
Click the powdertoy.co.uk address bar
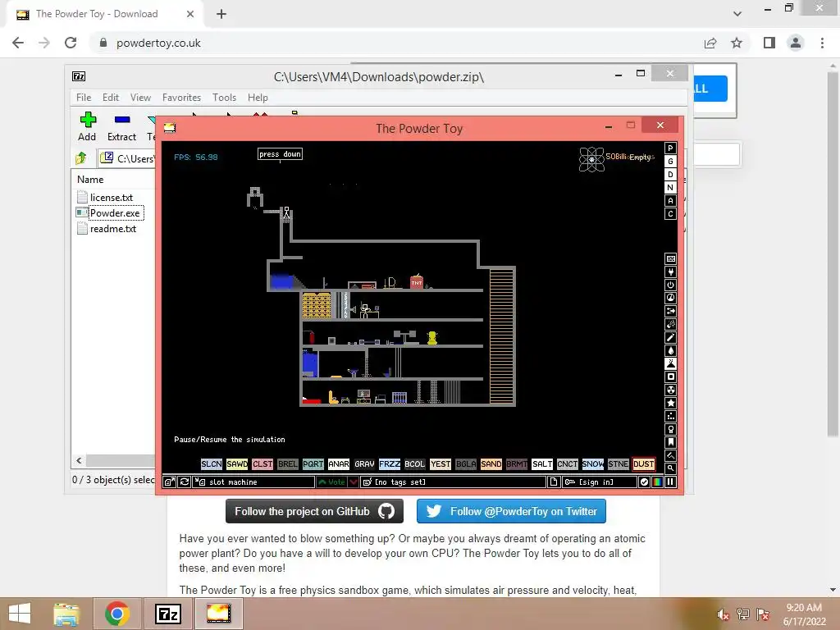tap(158, 43)
